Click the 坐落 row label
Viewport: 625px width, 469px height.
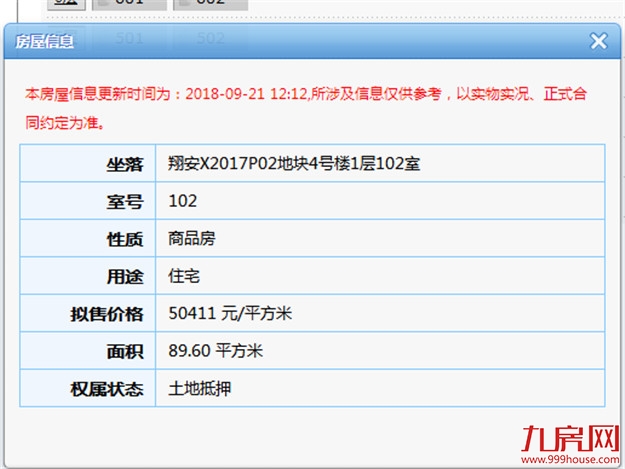coord(125,164)
